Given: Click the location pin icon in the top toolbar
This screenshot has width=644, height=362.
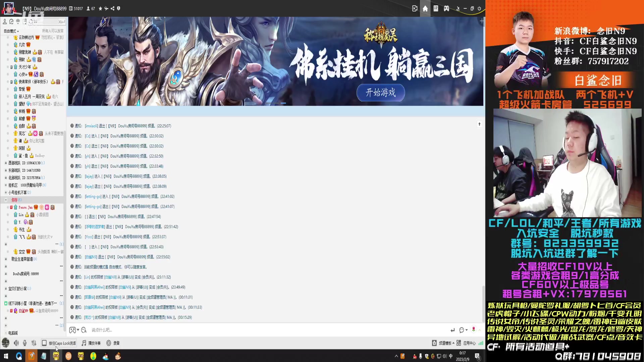Looking at the screenshot, I should 18,21.
